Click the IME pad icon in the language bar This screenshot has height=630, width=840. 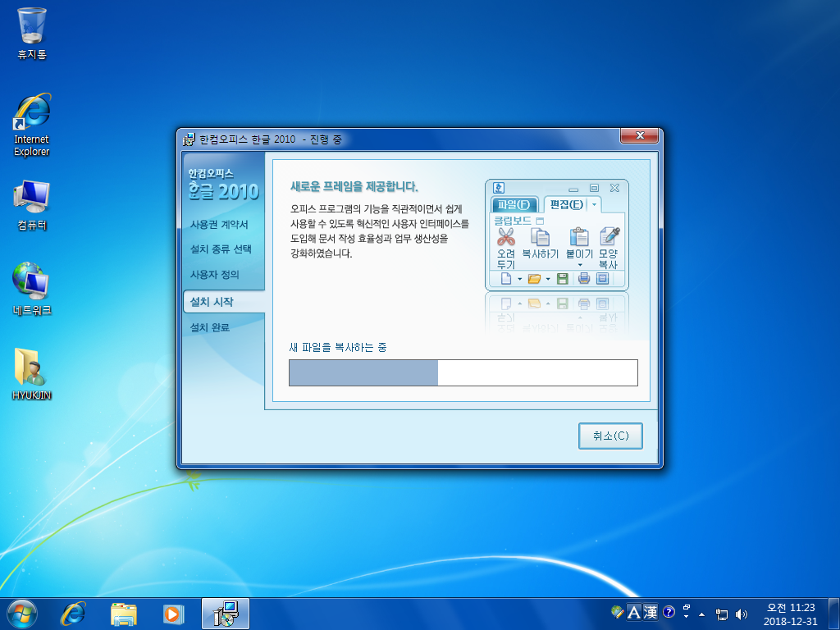tap(618, 612)
